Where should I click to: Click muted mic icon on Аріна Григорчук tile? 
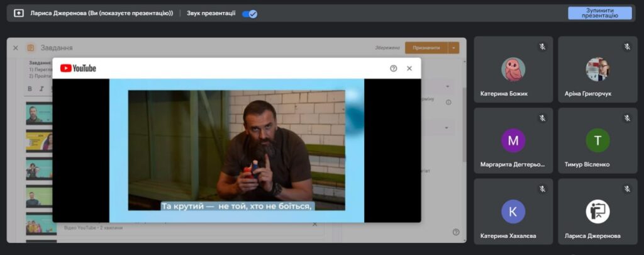[x=627, y=47]
